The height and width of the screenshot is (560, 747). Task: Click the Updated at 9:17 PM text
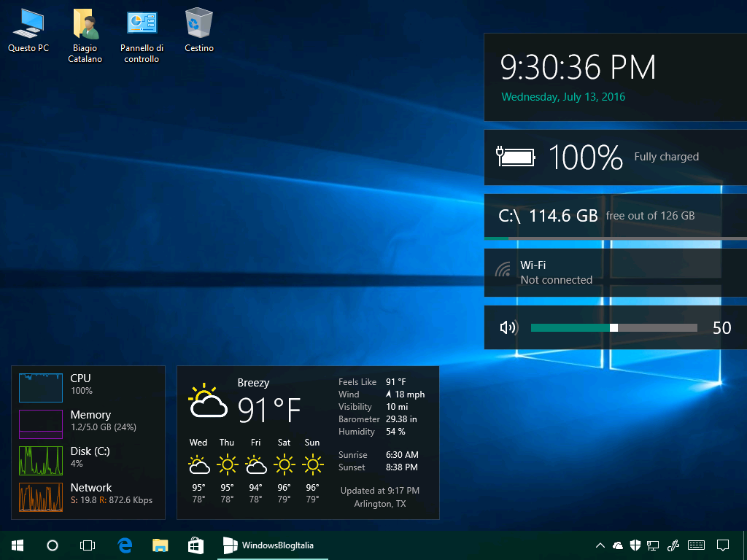379,491
